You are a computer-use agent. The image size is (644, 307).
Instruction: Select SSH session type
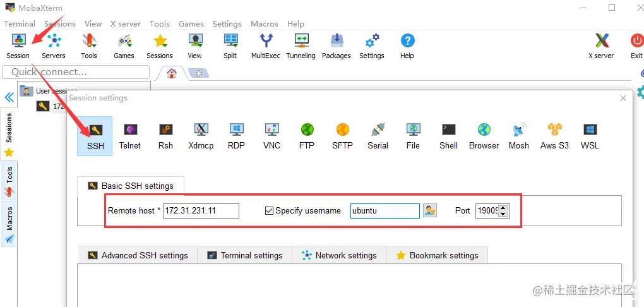(x=95, y=136)
